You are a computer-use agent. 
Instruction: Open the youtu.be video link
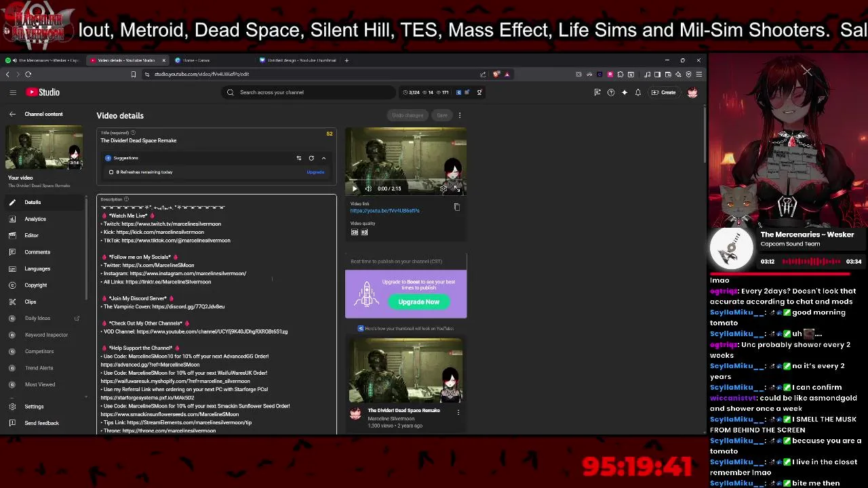tap(384, 211)
